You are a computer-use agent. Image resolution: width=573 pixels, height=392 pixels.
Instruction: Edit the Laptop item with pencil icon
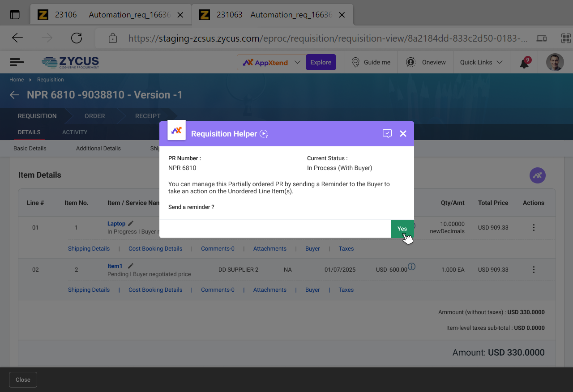click(x=131, y=223)
